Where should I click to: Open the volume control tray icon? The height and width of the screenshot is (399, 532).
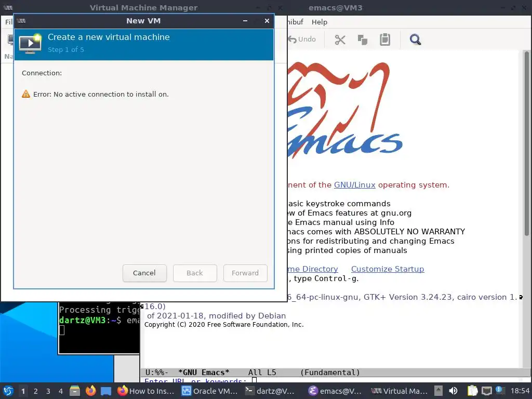453,391
